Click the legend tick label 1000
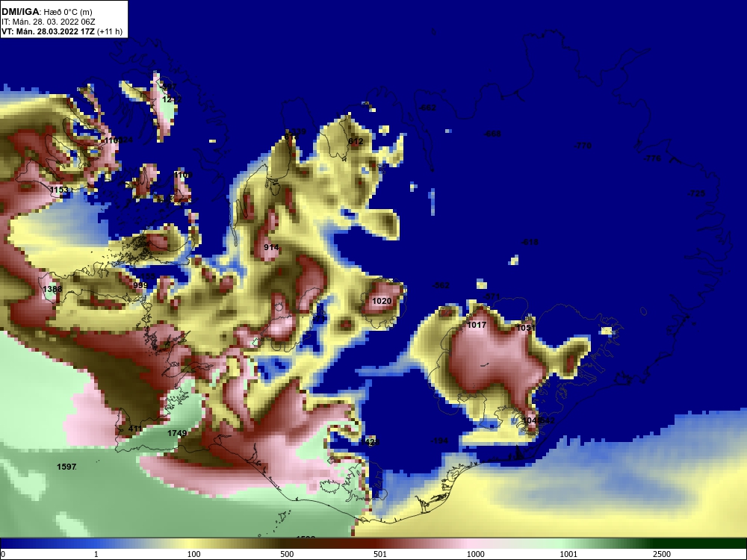The height and width of the screenshot is (560, 747). tap(476, 554)
